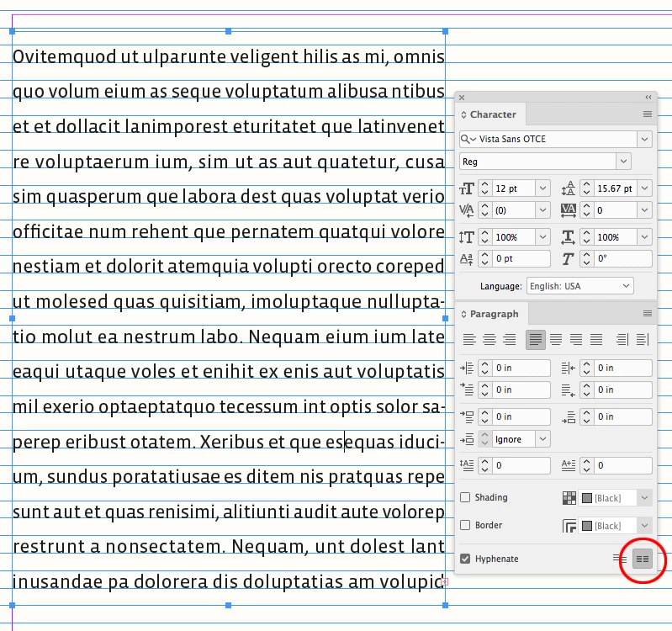Image resolution: width=672 pixels, height=631 pixels.
Task: Select Align towards spine icon
Action: click(622, 340)
